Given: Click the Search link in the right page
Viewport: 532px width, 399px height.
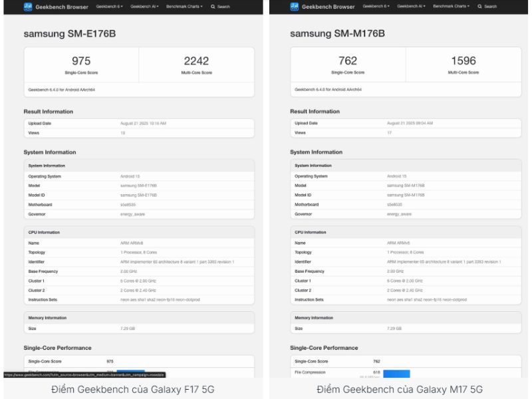Looking at the screenshot, I should pos(490,6).
